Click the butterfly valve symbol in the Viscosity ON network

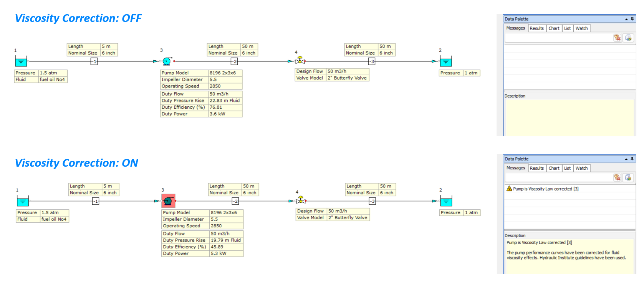(x=301, y=200)
